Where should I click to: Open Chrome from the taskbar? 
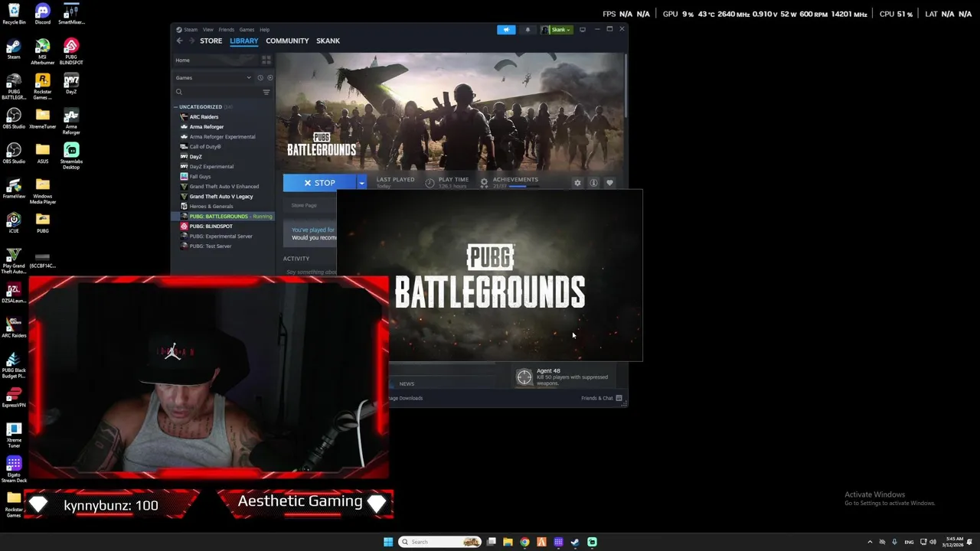point(524,542)
